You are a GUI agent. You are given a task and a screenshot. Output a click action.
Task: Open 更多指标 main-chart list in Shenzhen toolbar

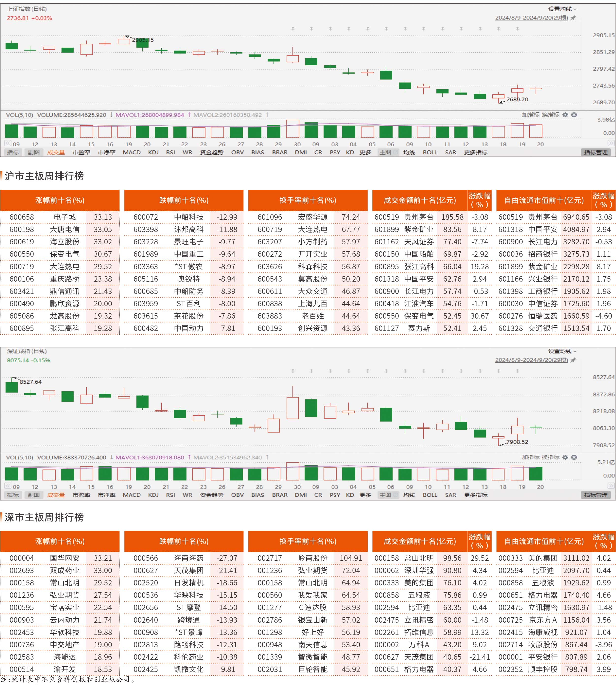coord(476,495)
